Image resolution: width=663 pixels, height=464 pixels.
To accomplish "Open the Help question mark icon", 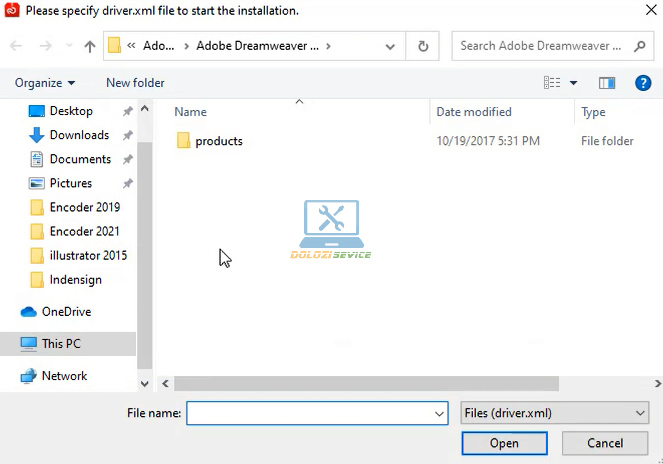I will coord(643,83).
